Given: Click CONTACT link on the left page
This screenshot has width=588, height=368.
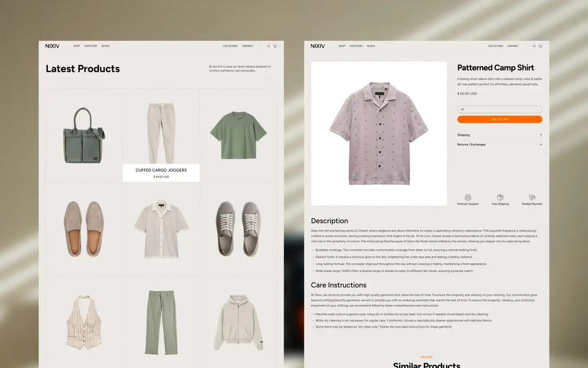Looking at the screenshot, I should click(247, 46).
